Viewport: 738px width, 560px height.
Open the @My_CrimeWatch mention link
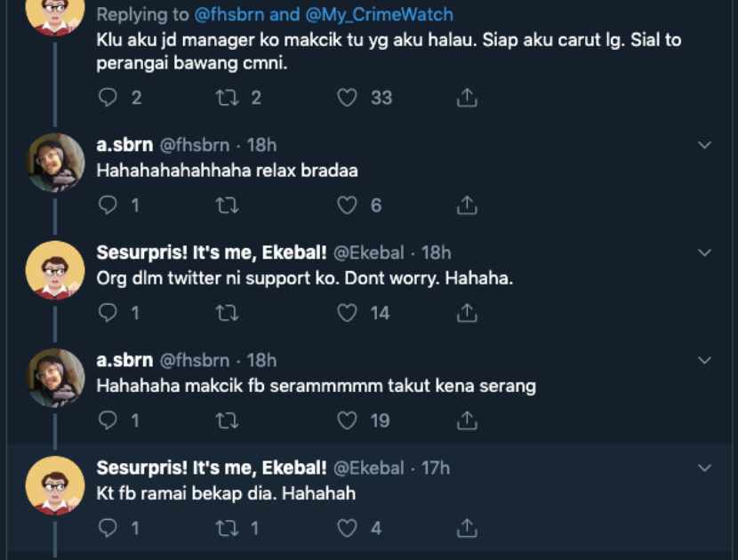389,14
